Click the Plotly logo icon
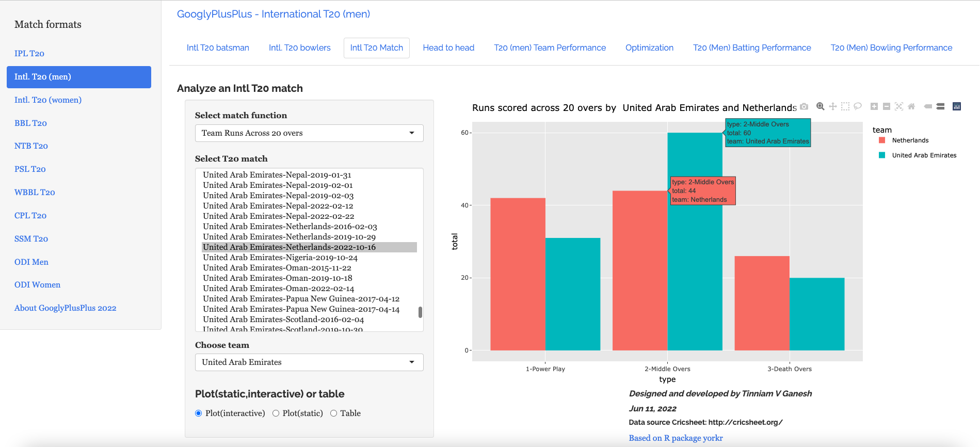980x447 pixels. tap(956, 107)
